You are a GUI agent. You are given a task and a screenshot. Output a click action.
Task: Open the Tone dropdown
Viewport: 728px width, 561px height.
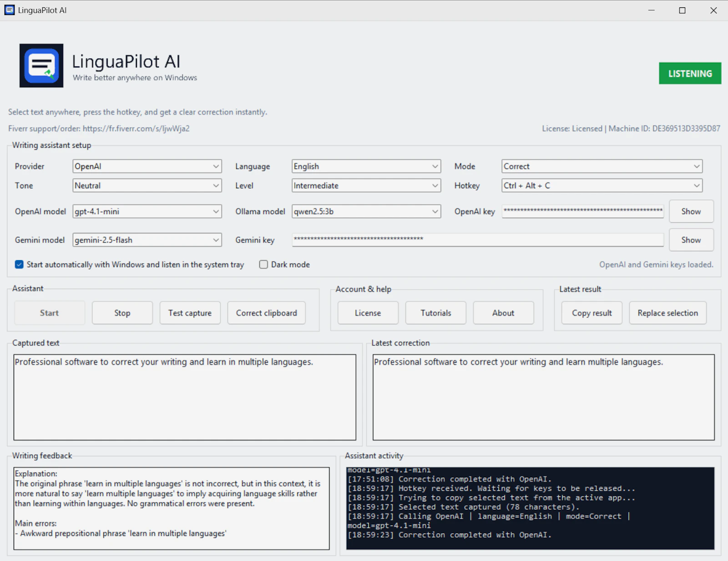[x=147, y=185]
